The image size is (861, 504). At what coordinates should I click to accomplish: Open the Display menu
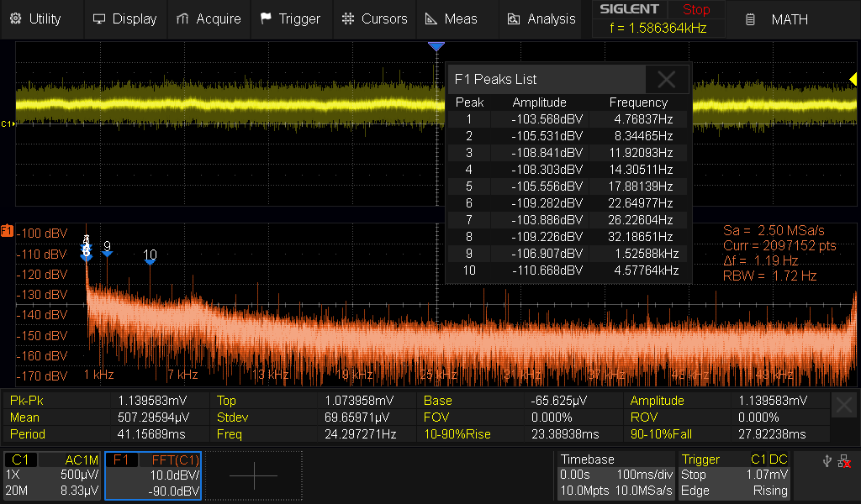pos(124,18)
